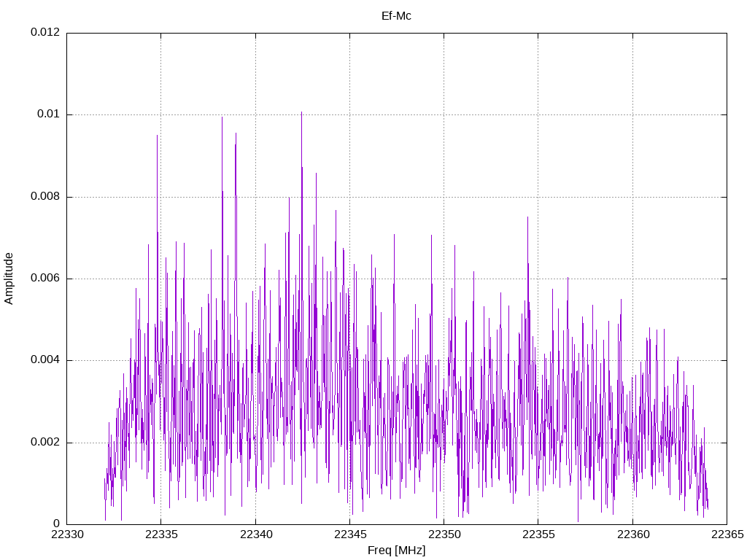747x560 pixels.
Task: Click the x-axis tick value 22355
Action: [x=538, y=534]
